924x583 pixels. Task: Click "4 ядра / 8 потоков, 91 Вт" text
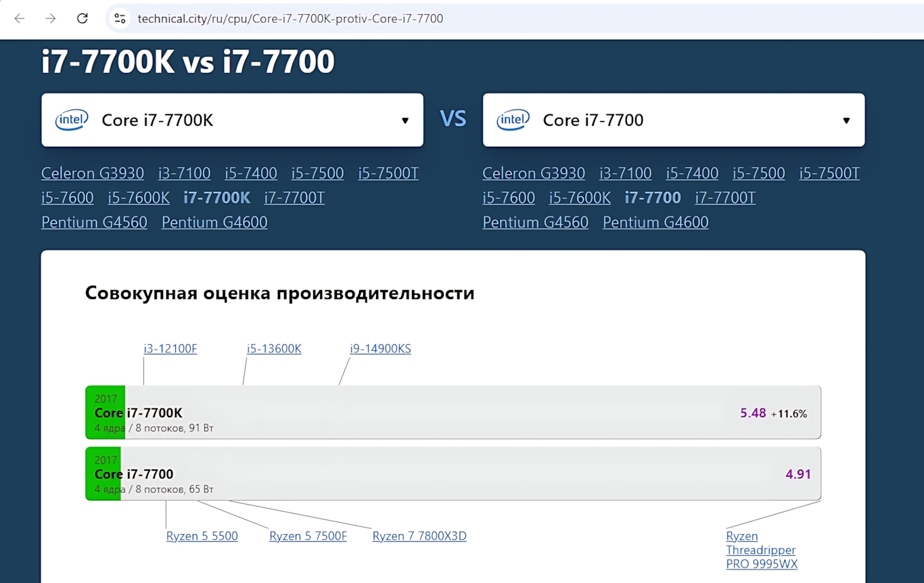tap(154, 428)
